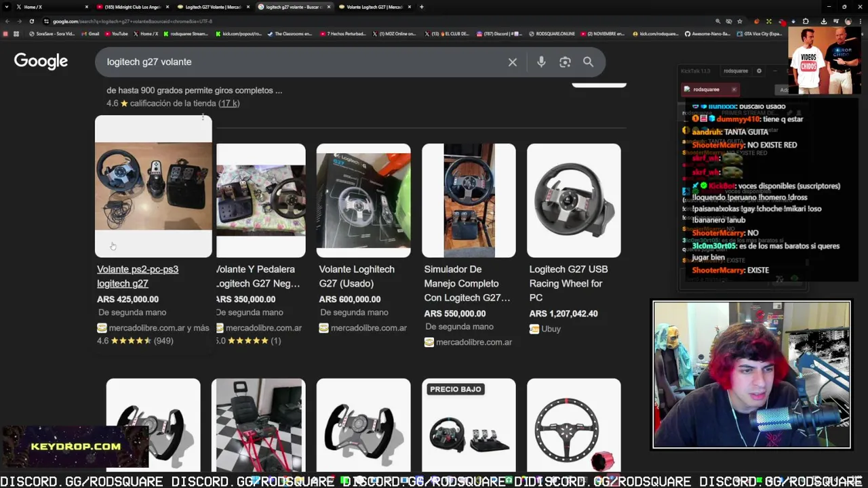This screenshot has height=488, width=868.
Task: Click the checkered-floor racing seat image
Action: click(258, 425)
